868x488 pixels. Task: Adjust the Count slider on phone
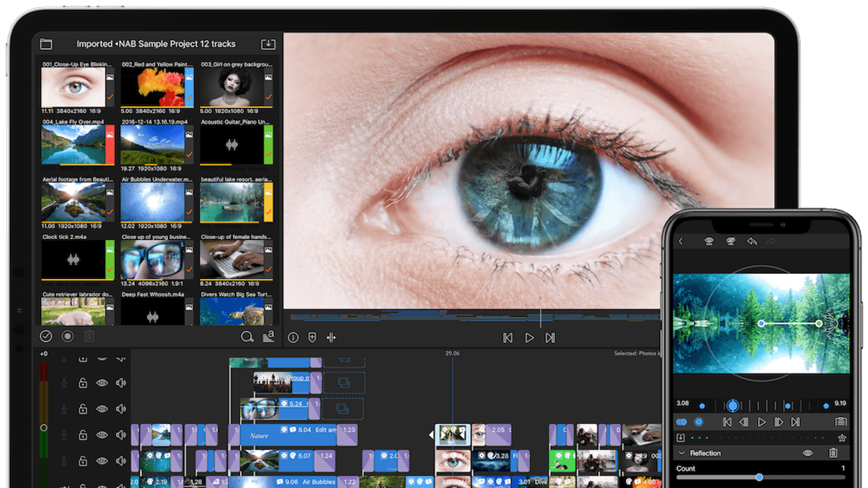click(760, 478)
